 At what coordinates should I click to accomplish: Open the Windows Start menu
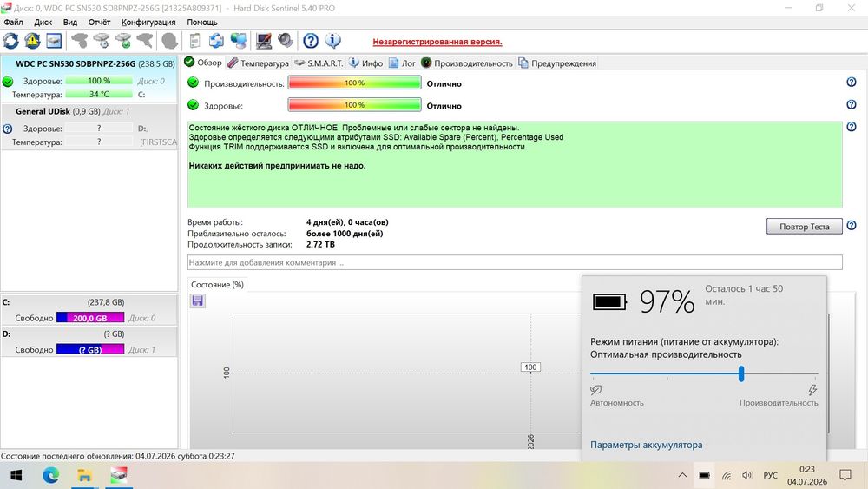click(x=16, y=475)
